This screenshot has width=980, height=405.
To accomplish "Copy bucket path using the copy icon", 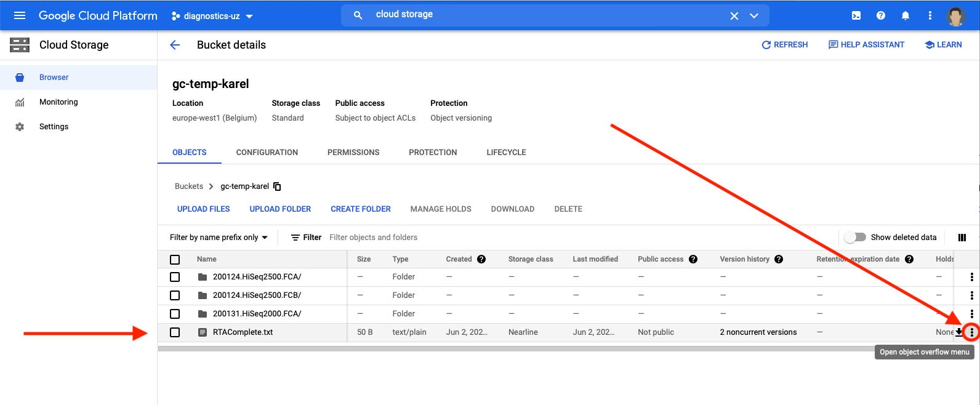I will (x=277, y=186).
